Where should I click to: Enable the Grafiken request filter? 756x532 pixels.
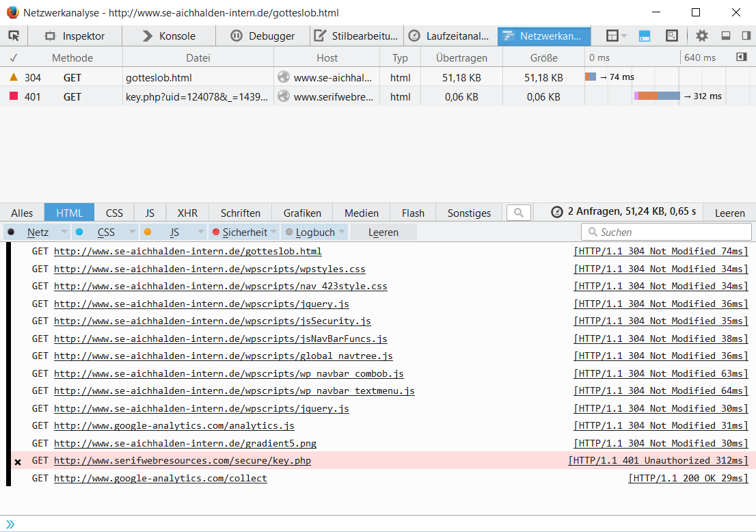tap(302, 213)
